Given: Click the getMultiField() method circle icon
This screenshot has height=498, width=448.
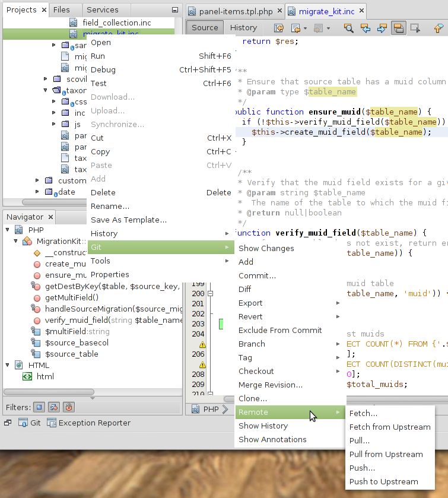Looking at the screenshot, I should click(x=37, y=298).
